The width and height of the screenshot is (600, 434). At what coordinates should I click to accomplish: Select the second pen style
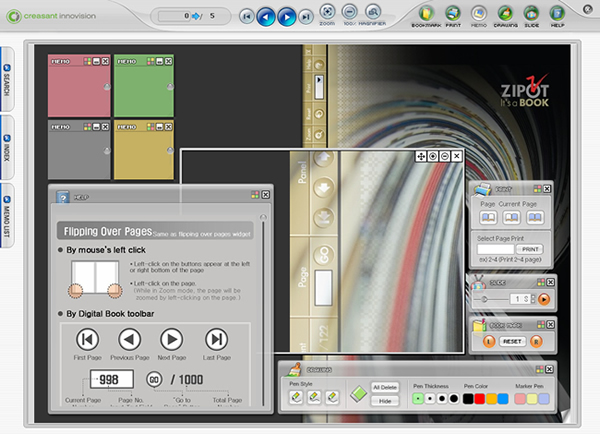coord(314,397)
